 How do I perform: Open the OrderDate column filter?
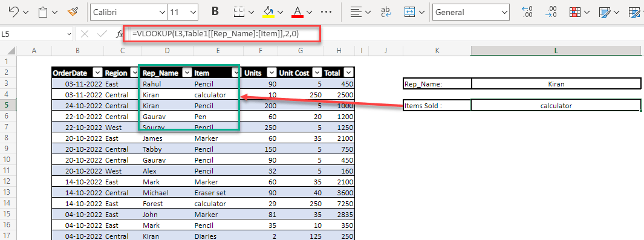pos(97,73)
